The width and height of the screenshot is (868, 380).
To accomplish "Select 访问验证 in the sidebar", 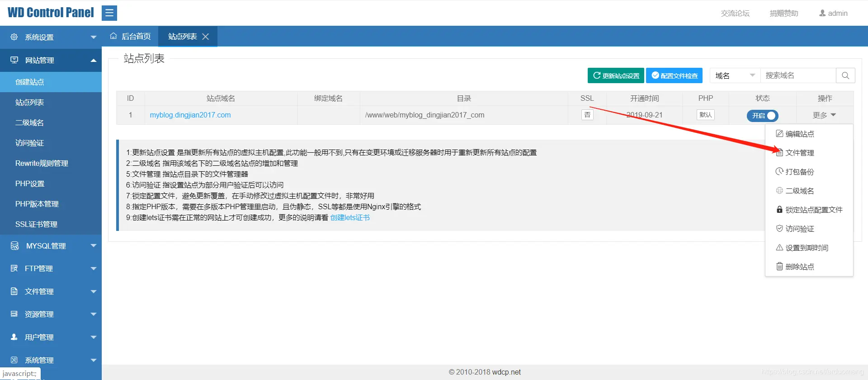I will coord(51,143).
